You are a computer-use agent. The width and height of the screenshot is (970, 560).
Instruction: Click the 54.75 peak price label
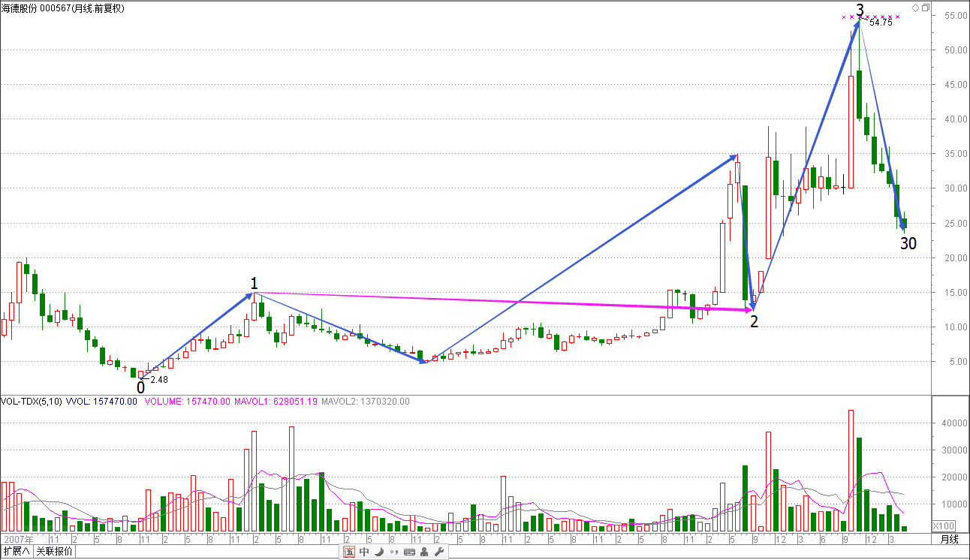point(880,23)
